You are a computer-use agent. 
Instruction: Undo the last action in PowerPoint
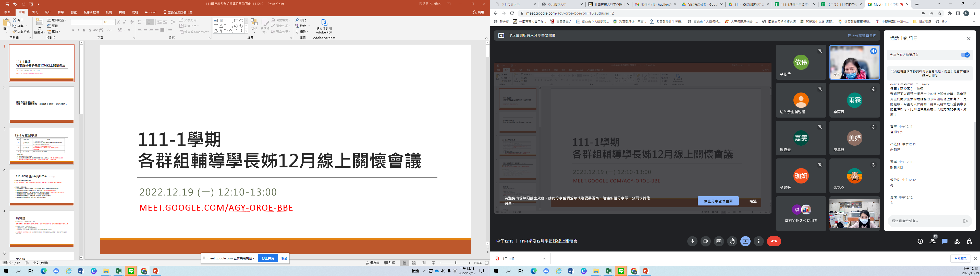click(15, 4)
